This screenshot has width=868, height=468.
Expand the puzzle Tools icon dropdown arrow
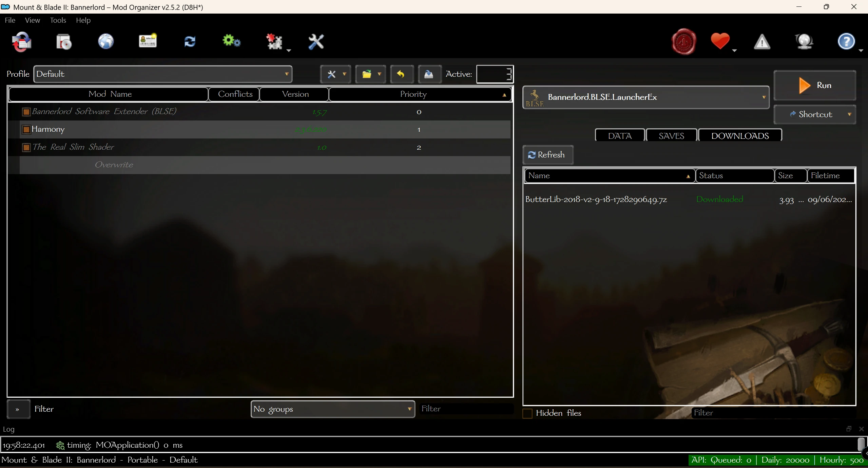(289, 51)
